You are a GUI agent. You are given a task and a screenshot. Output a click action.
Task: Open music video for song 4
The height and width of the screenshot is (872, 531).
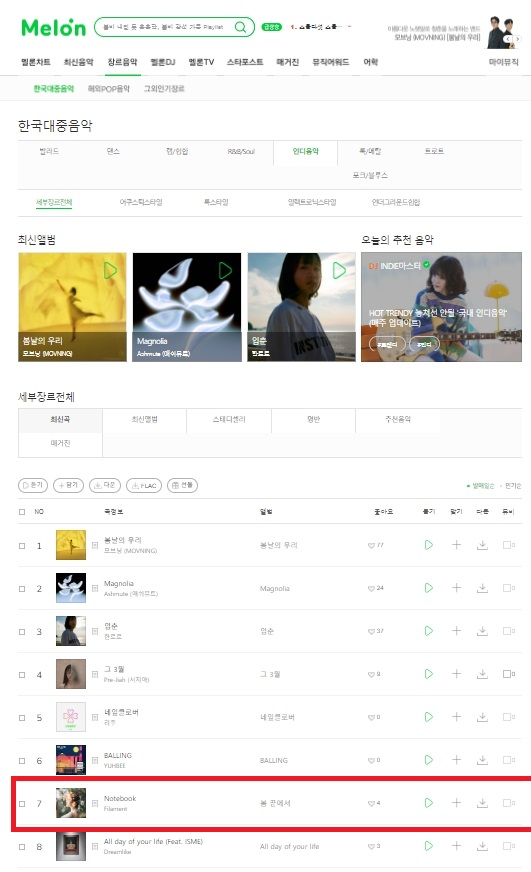click(509, 674)
